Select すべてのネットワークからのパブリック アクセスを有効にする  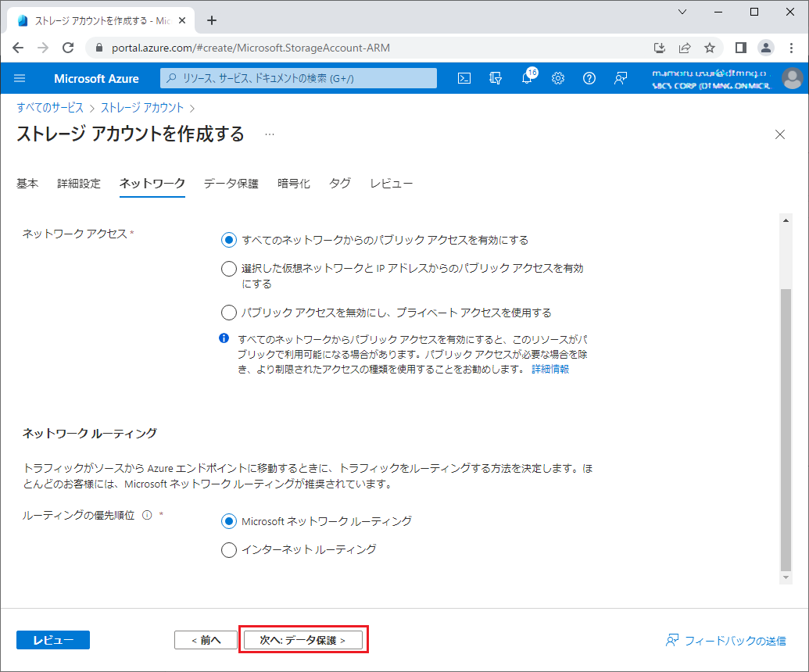(228, 240)
